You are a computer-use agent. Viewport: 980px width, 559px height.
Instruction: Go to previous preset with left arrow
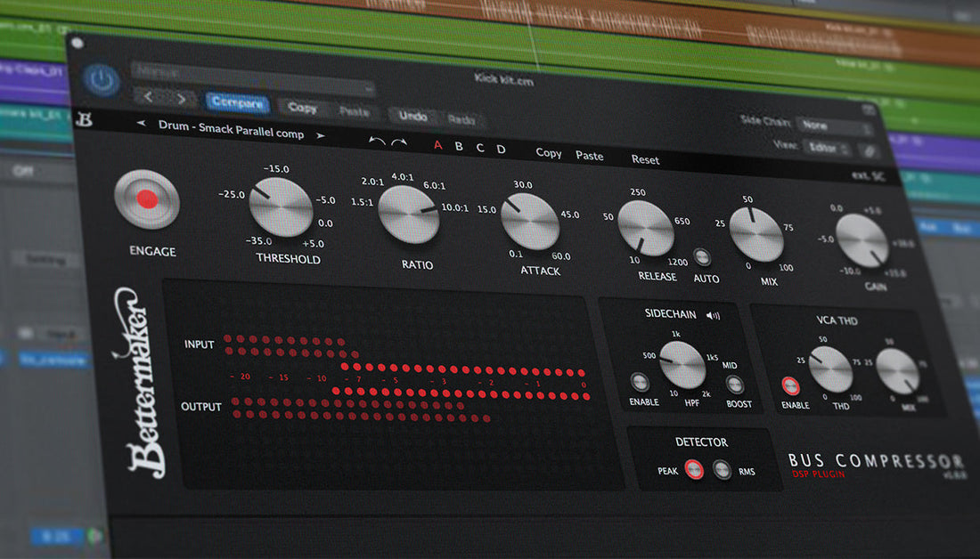(142, 124)
